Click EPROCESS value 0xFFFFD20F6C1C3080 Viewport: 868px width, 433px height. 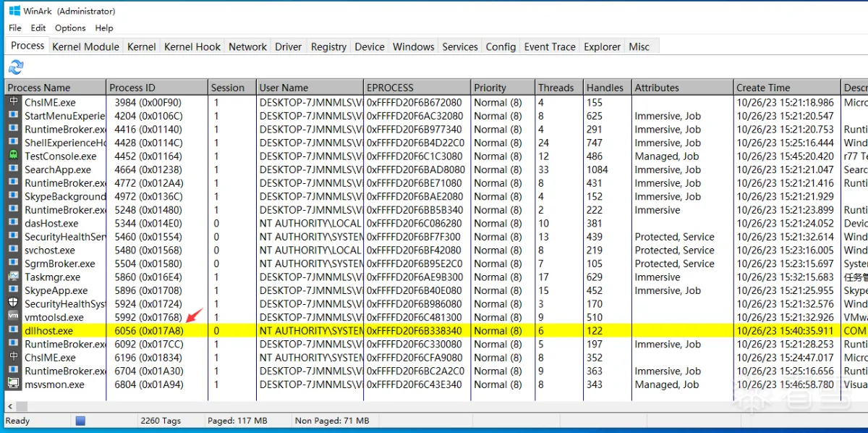[414, 156]
